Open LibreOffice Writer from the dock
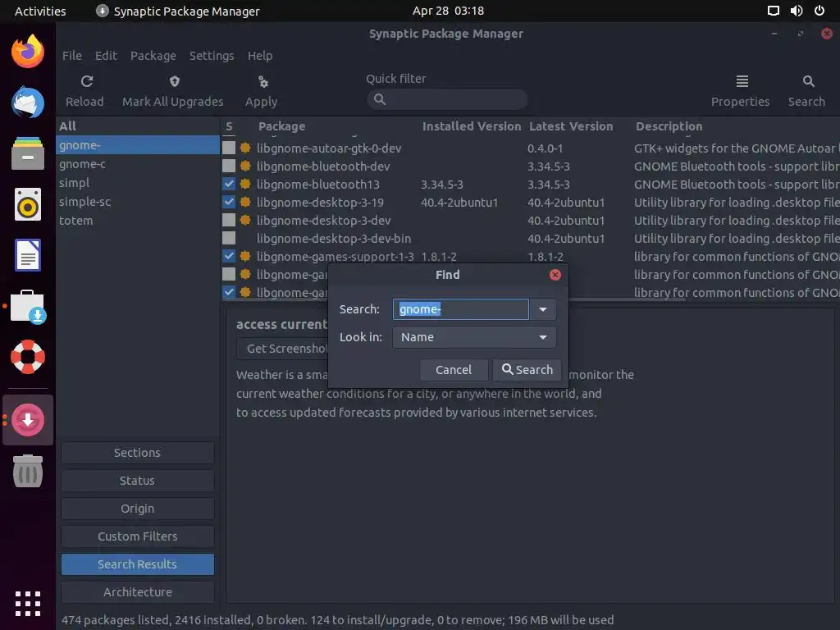The image size is (840, 630). (28, 255)
